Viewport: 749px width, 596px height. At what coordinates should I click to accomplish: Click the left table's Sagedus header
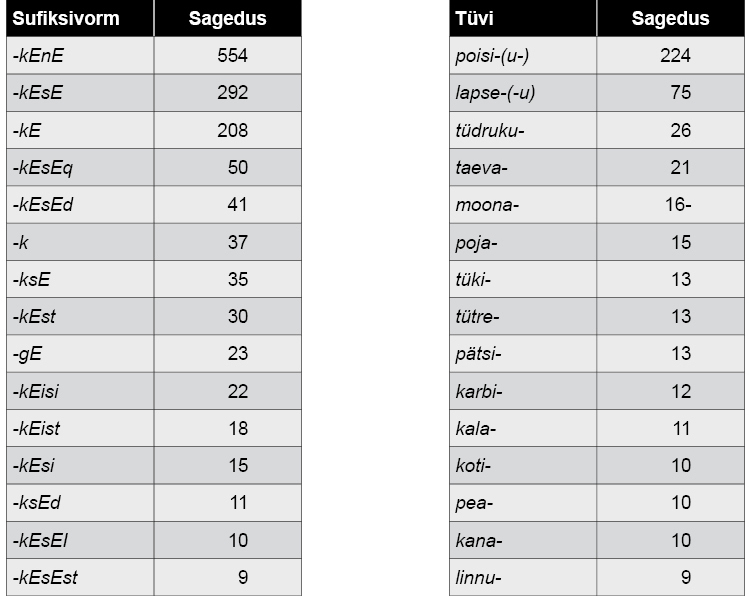point(227,19)
